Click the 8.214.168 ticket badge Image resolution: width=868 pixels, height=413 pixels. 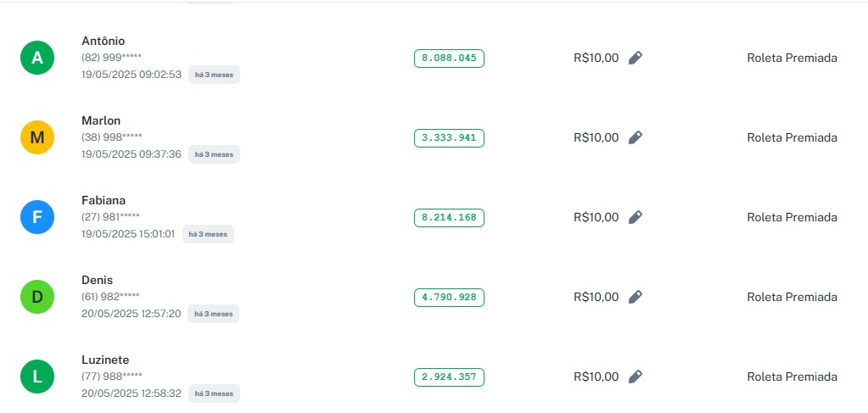coord(449,218)
